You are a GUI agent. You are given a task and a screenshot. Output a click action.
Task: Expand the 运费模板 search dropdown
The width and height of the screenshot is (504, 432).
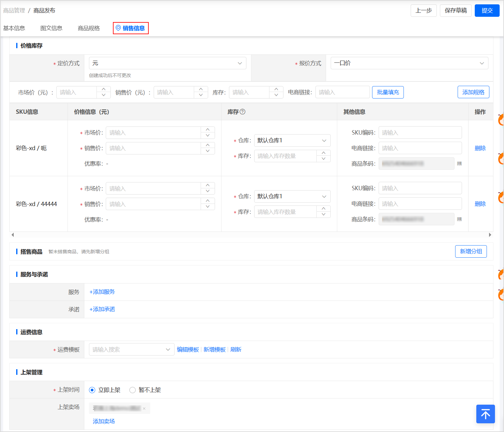131,350
